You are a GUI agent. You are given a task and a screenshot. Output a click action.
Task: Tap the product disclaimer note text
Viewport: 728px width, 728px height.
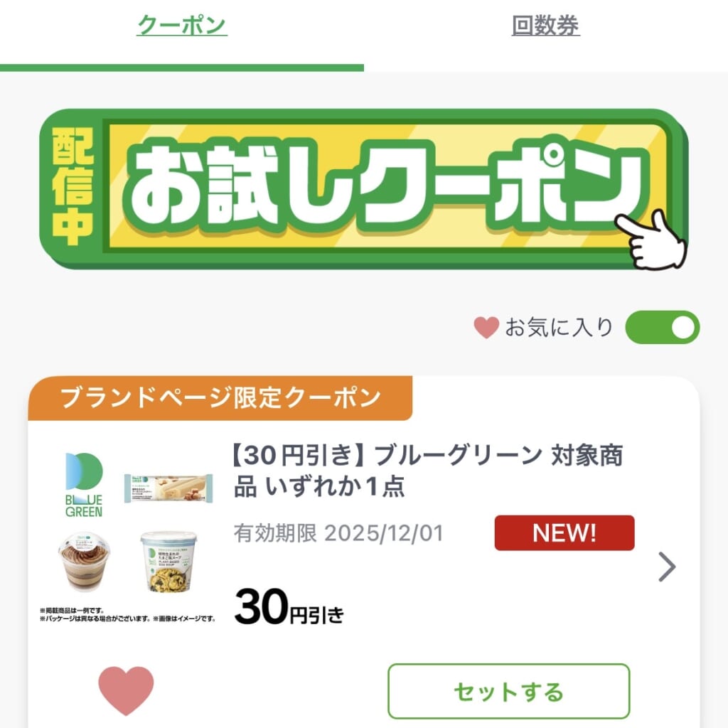click(128, 614)
